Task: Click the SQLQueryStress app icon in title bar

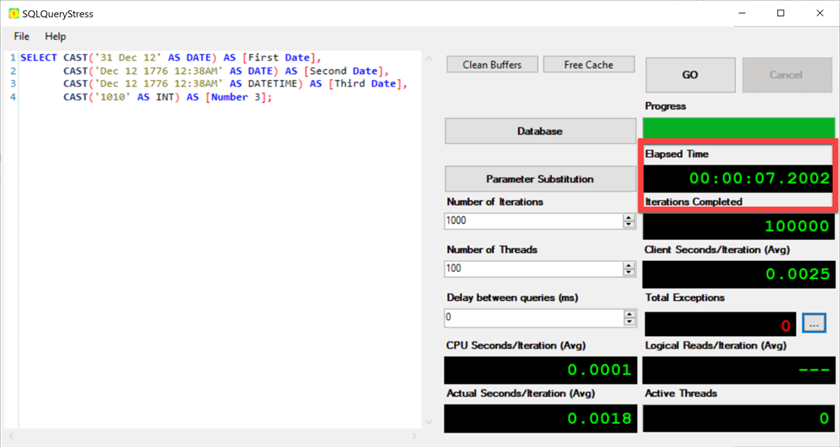Action: point(14,13)
